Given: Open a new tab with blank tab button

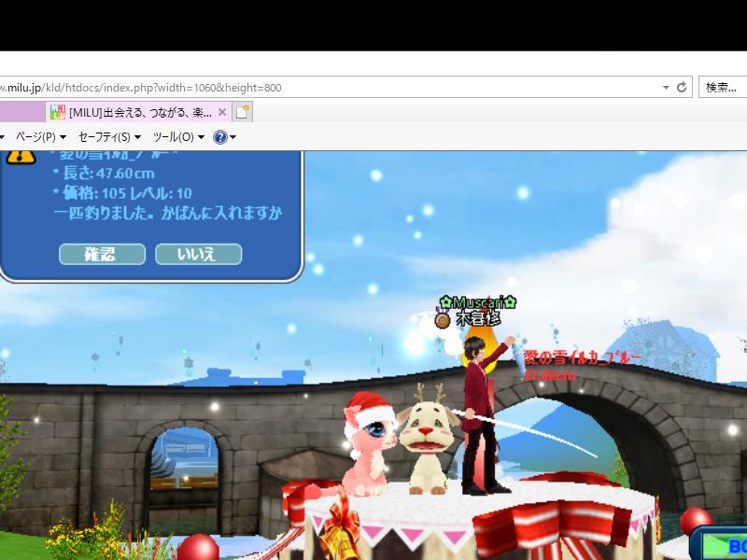Looking at the screenshot, I should coord(243,112).
